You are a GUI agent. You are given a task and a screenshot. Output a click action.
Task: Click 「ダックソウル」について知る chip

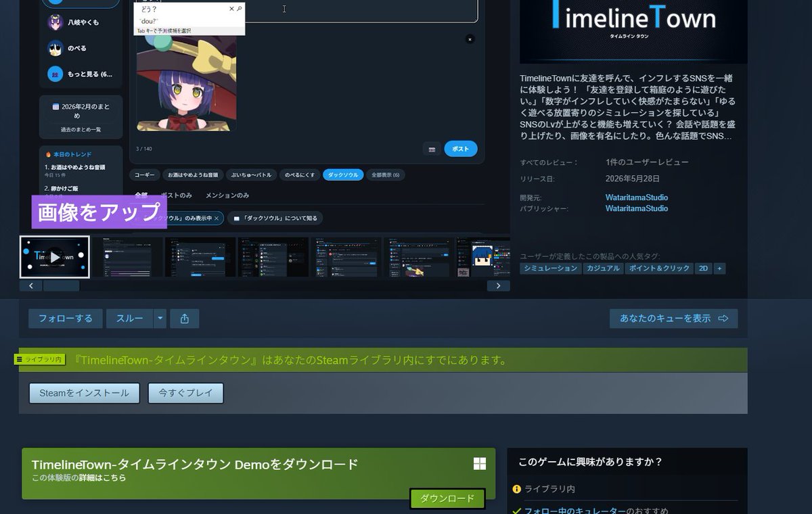[275, 218]
